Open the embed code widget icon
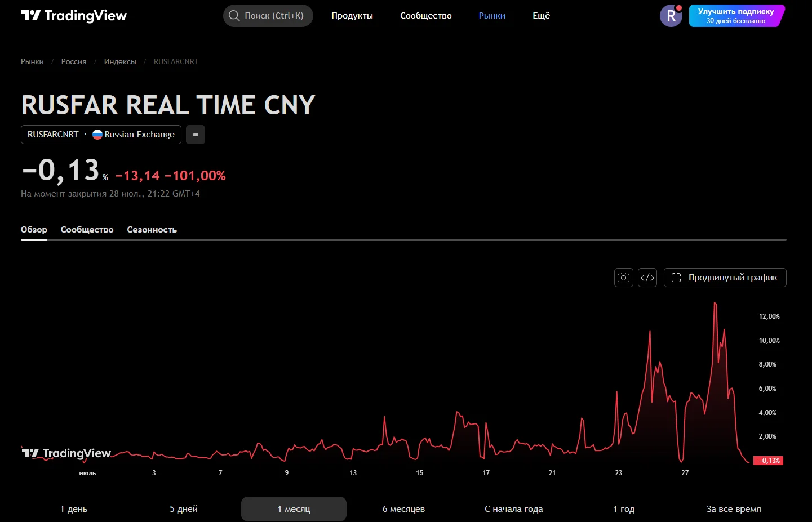This screenshot has height=522, width=812. (647, 278)
